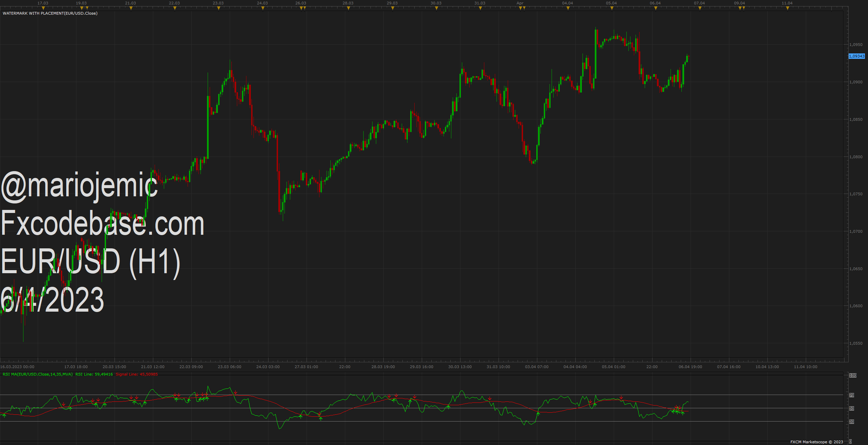Click the 06.04 day marker triangle

[x=656, y=8]
